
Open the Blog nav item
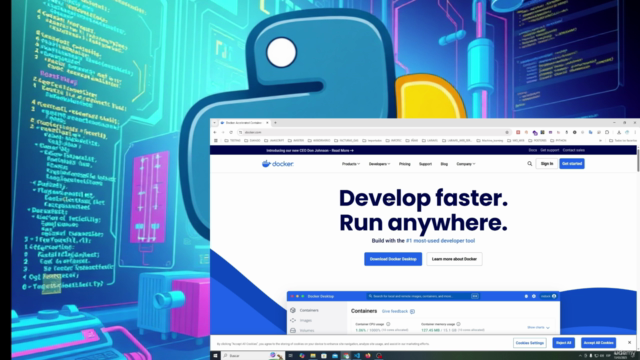point(444,164)
